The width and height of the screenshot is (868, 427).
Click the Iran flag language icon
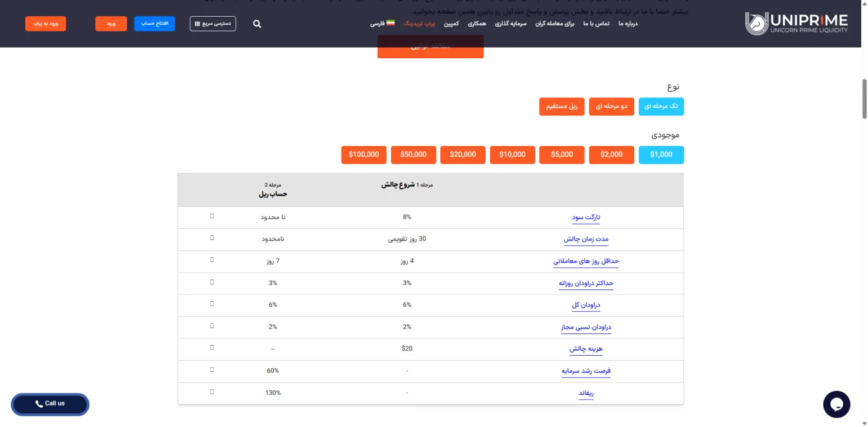click(x=391, y=23)
